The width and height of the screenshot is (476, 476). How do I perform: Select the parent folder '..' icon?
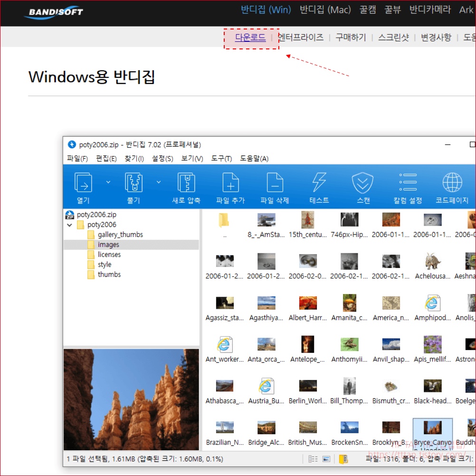(224, 220)
